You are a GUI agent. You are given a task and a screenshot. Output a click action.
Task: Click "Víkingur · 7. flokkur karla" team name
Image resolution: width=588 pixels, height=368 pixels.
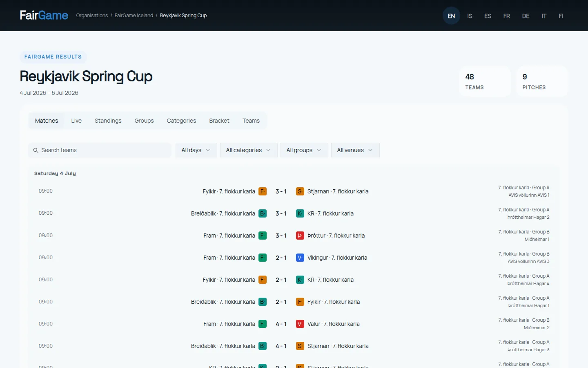(x=337, y=258)
